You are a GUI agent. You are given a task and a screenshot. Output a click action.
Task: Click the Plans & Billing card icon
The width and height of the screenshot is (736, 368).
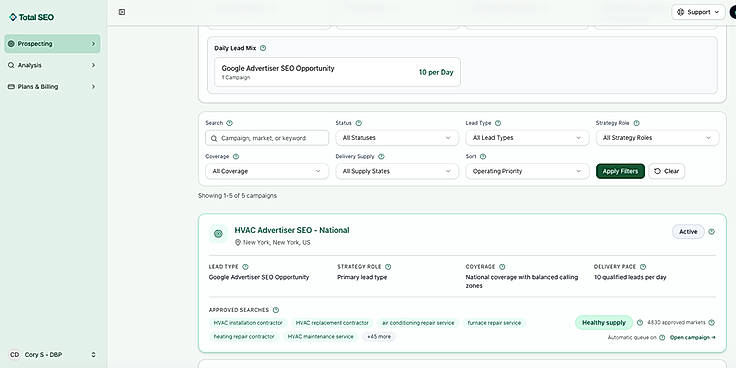[11, 87]
